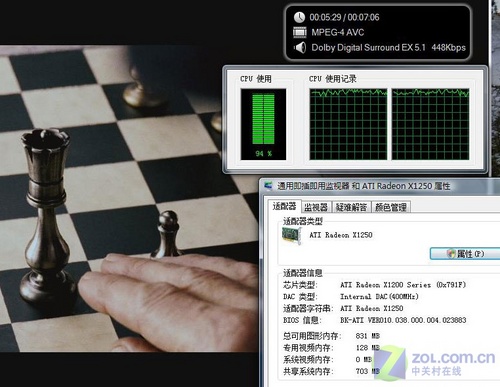Click the 适配器类型 group label
Screen dimensions: 500x387
[x=303, y=221]
